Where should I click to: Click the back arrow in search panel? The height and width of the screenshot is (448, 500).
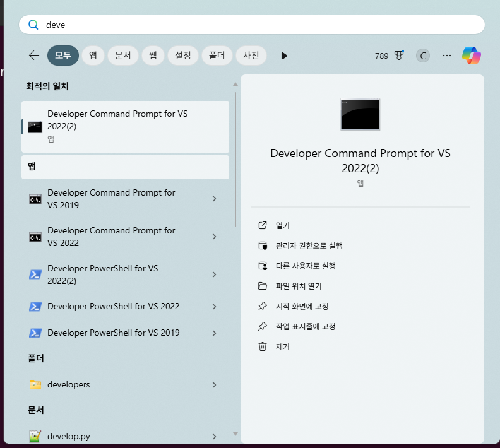tap(34, 56)
